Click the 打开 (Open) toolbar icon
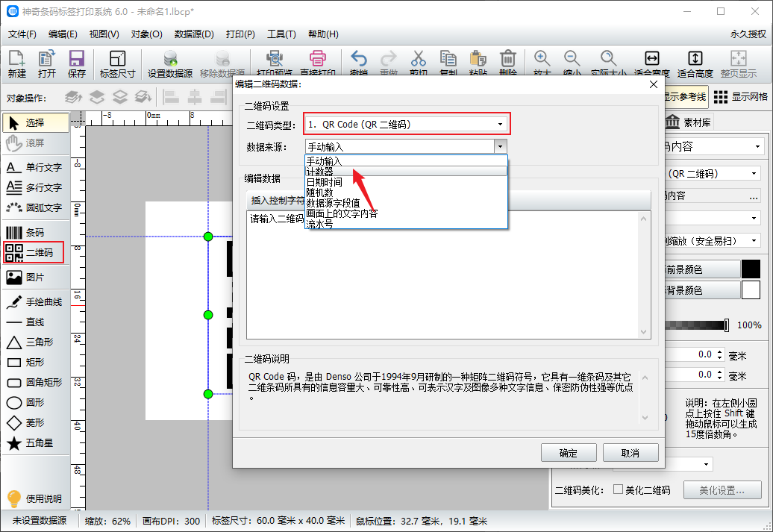This screenshot has height=532, width=773. click(47, 63)
